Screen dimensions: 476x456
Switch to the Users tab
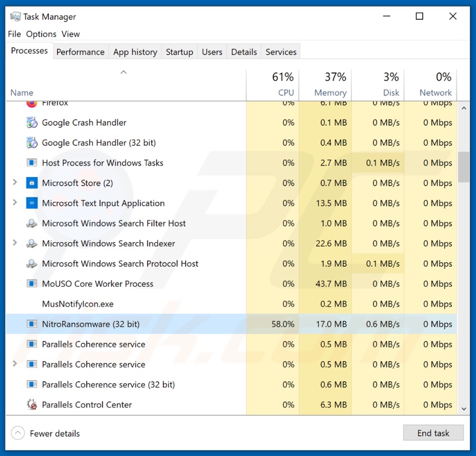(212, 52)
